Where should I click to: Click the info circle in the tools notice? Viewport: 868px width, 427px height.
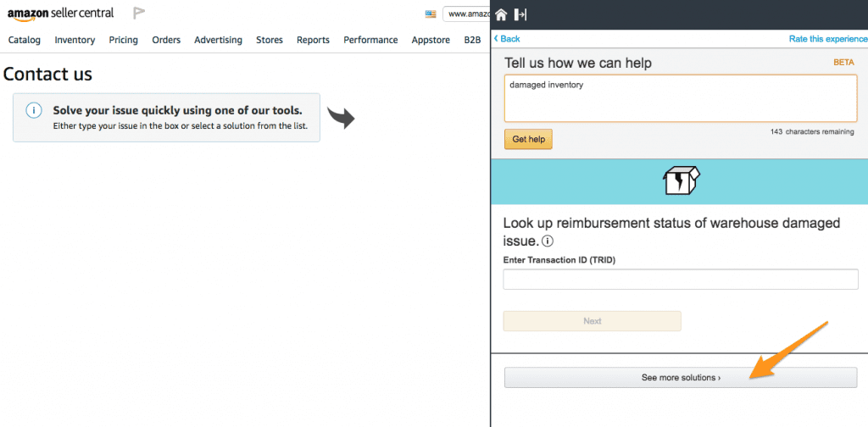(x=34, y=110)
